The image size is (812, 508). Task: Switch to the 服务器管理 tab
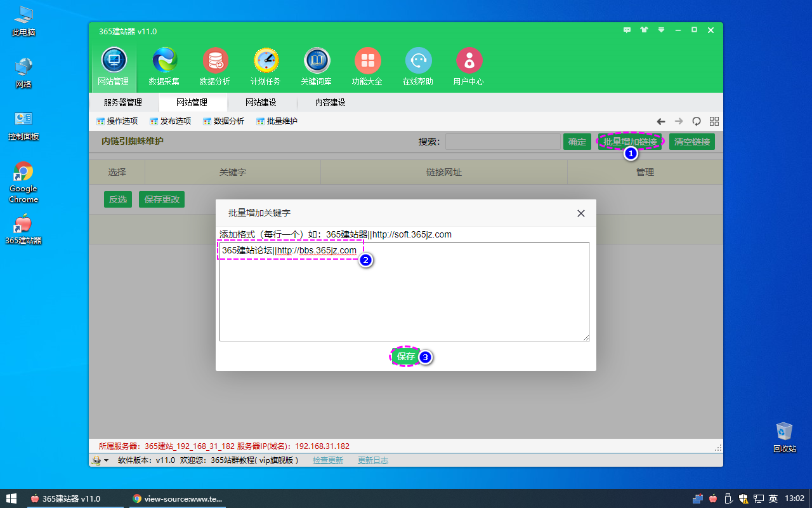[x=123, y=102]
